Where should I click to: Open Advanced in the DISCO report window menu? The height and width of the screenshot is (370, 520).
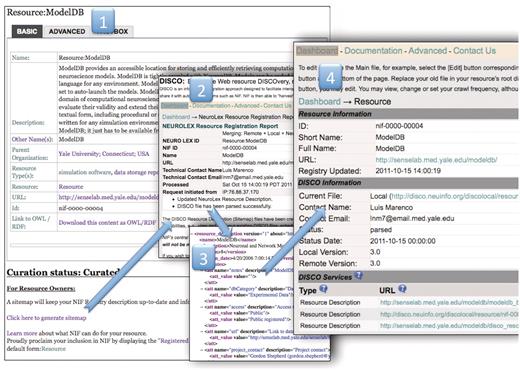click(x=247, y=106)
